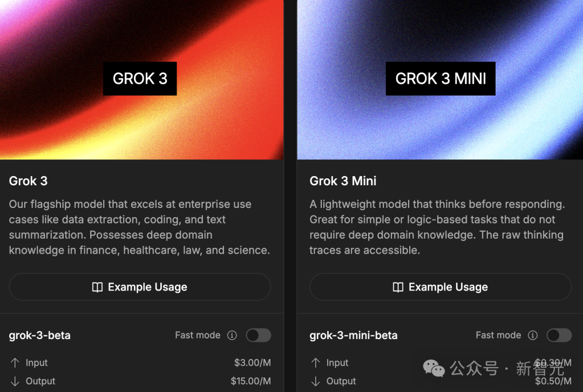
Task: Click the book icon on Grok 3 Mini's Example Usage button
Action: click(x=398, y=287)
